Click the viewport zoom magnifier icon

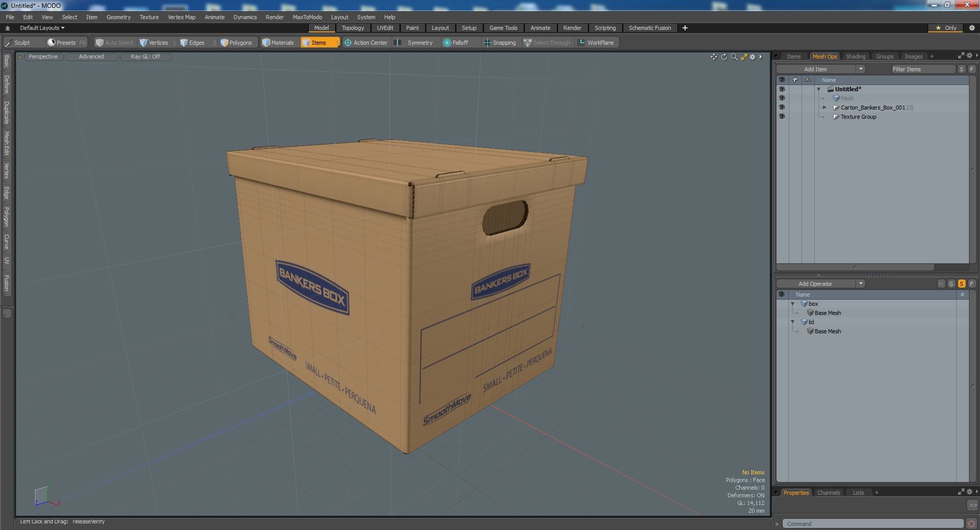point(734,57)
